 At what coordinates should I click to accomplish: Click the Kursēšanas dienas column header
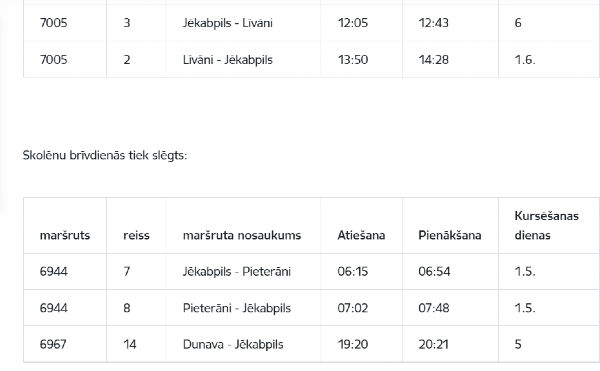coord(546,225)
